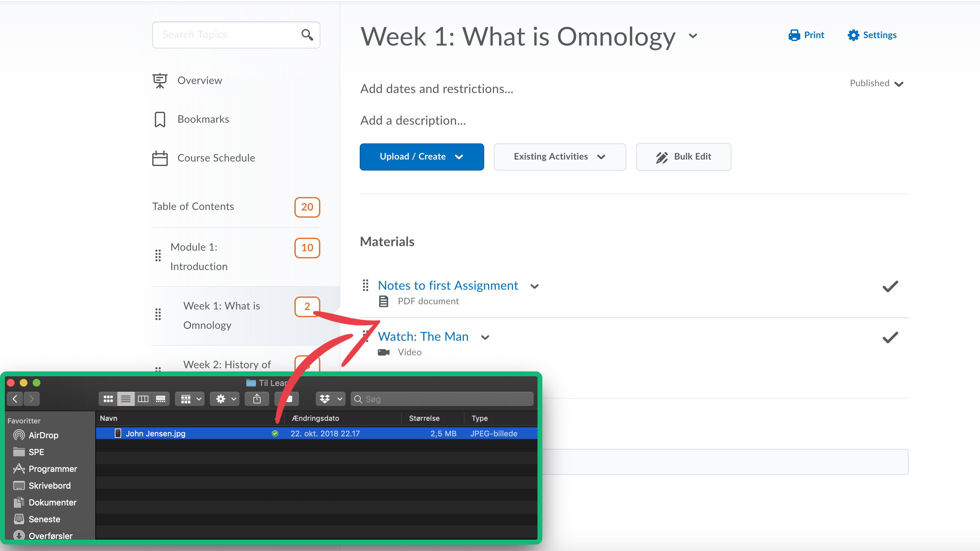Toggle completion checkmark for Notes to first Assignment
The image size is (980, 551).
[x=890, y=286]
